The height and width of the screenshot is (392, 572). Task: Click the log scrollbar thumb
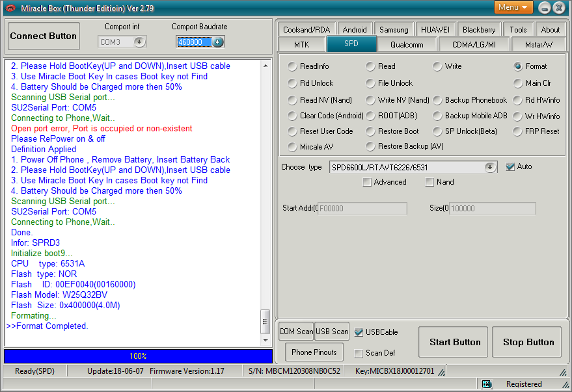pos(266,322)
